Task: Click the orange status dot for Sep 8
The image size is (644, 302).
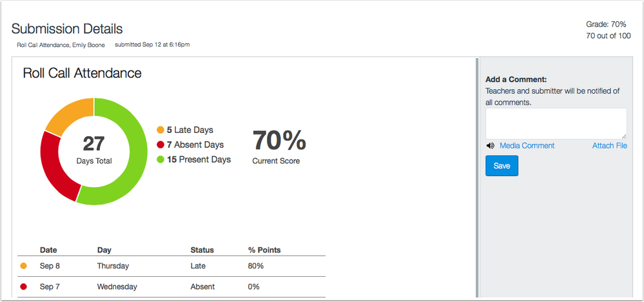Action: tap(24, 266)
